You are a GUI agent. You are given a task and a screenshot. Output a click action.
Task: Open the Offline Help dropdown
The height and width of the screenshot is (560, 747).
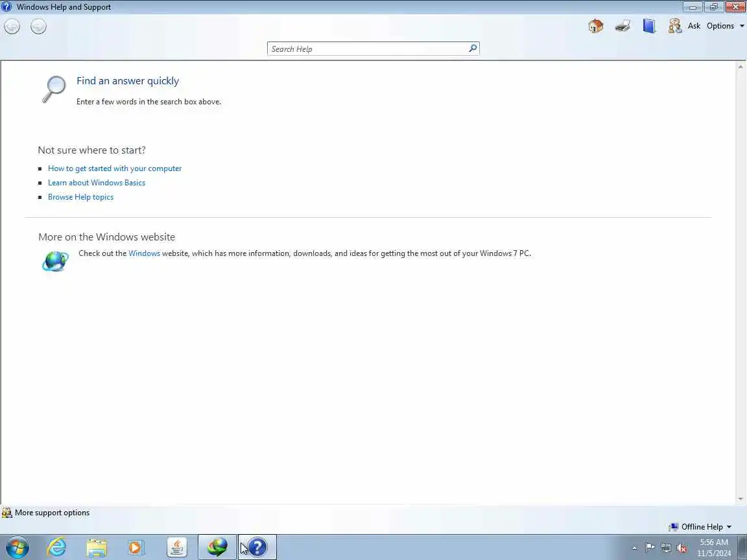(x=700, y=527)
